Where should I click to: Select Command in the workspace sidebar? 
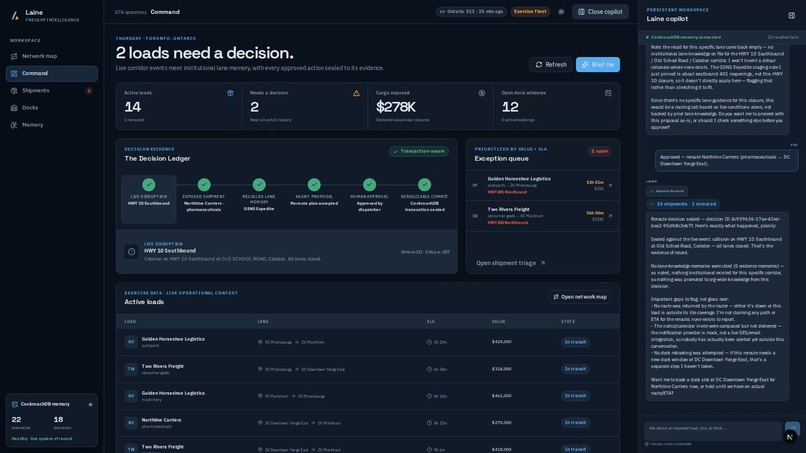51,74
